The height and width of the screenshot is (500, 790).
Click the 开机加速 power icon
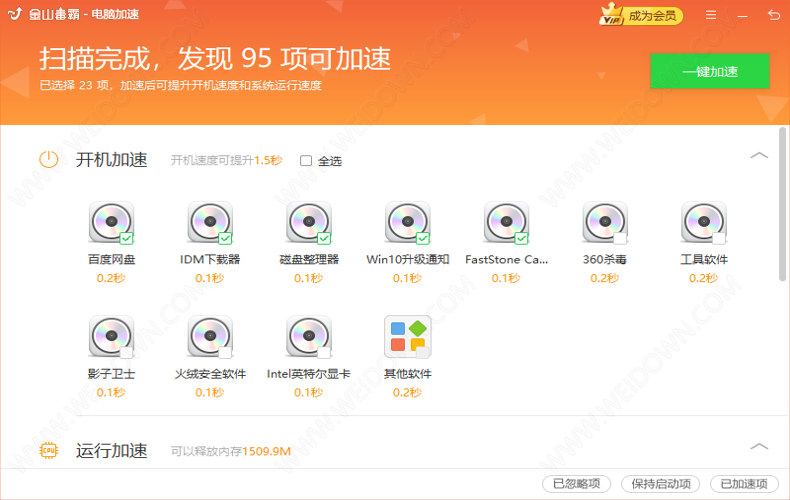pos(49,160)
